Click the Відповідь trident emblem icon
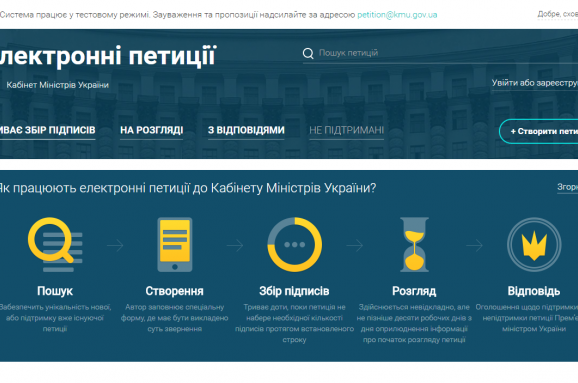This screenshot has height=383, width=578. point(534,245)
